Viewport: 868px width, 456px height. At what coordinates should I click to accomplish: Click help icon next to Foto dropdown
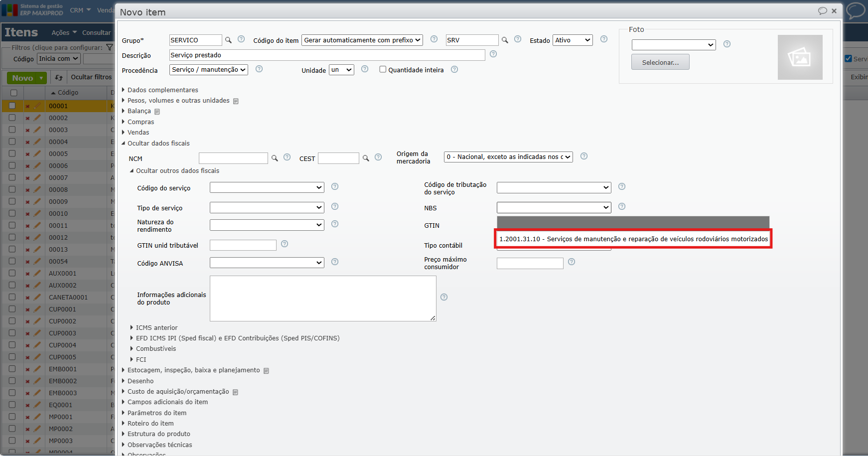[x=727, y=44]
